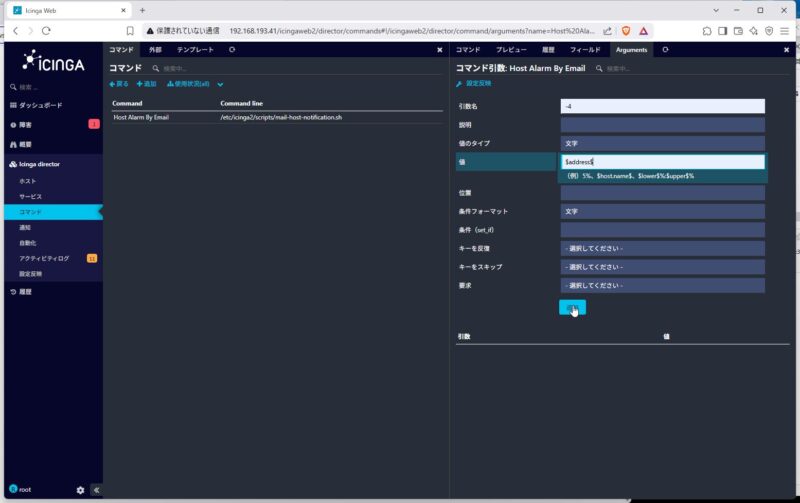Click the wrench 設定反映 link
800x503 pixels.
click(474, 84)
